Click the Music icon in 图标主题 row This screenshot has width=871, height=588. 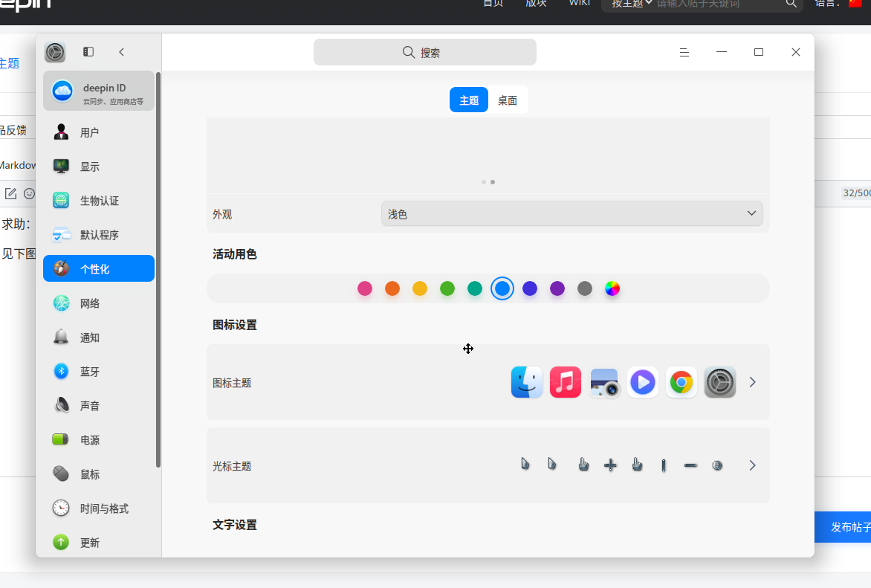(x=566, y=382)
